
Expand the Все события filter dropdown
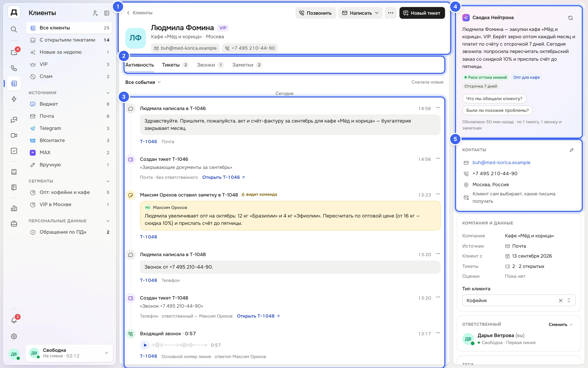click(143, 82)
